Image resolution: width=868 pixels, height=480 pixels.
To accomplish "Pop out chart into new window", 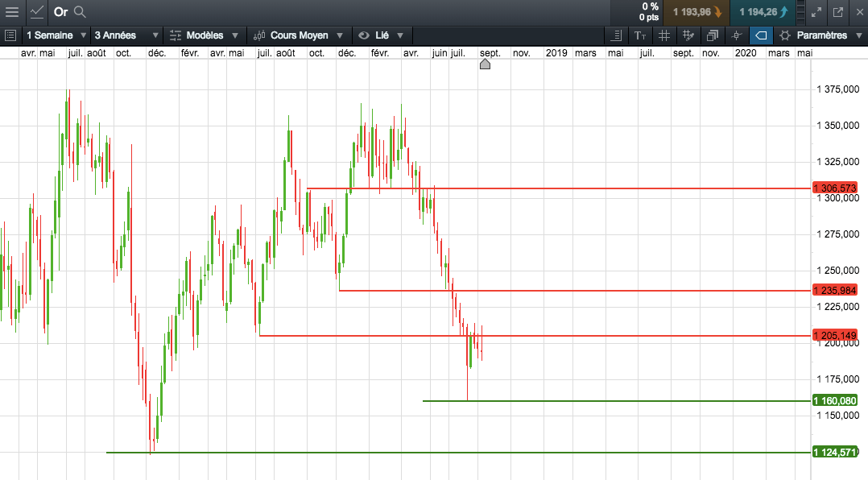I will tap(838, 12).
